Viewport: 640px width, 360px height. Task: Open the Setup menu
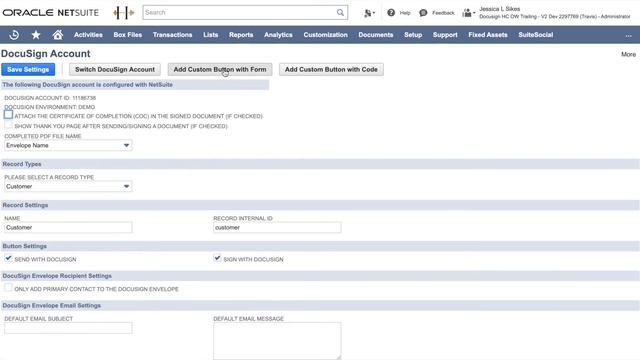coord(413,35)
